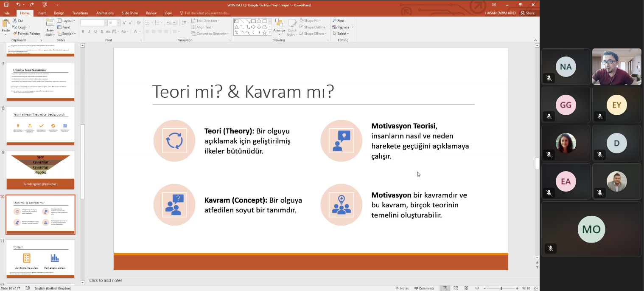644x291 pixels.
Task: Open the Layout dropdown
Action: click(66, 20)
